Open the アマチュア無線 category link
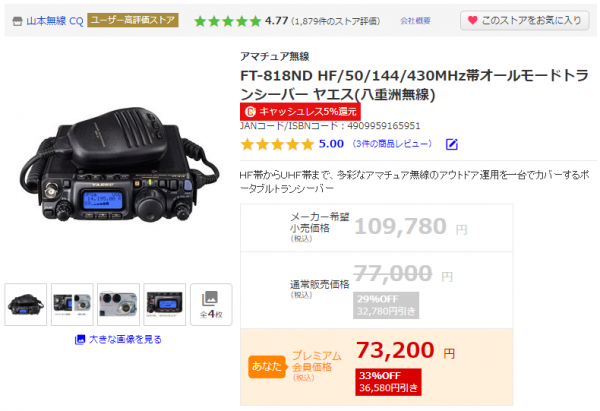 click(x=275, y=56)
